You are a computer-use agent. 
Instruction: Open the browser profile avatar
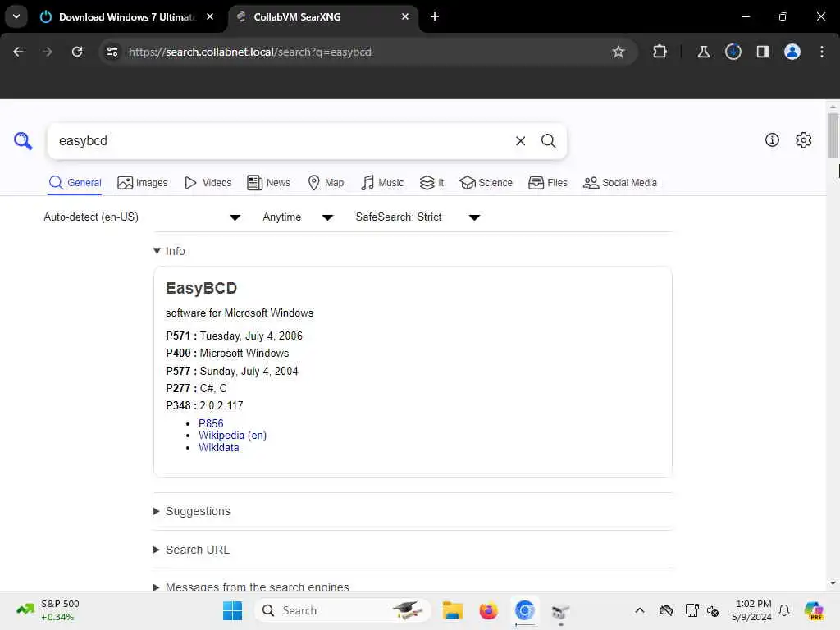click(x=792, y=52)
